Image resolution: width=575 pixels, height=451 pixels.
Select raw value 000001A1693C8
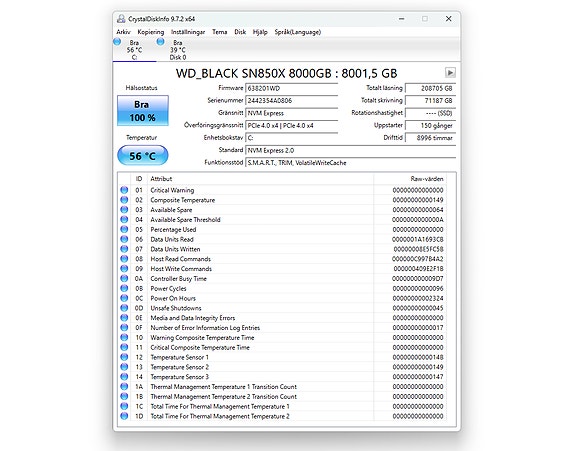[418, 239]
